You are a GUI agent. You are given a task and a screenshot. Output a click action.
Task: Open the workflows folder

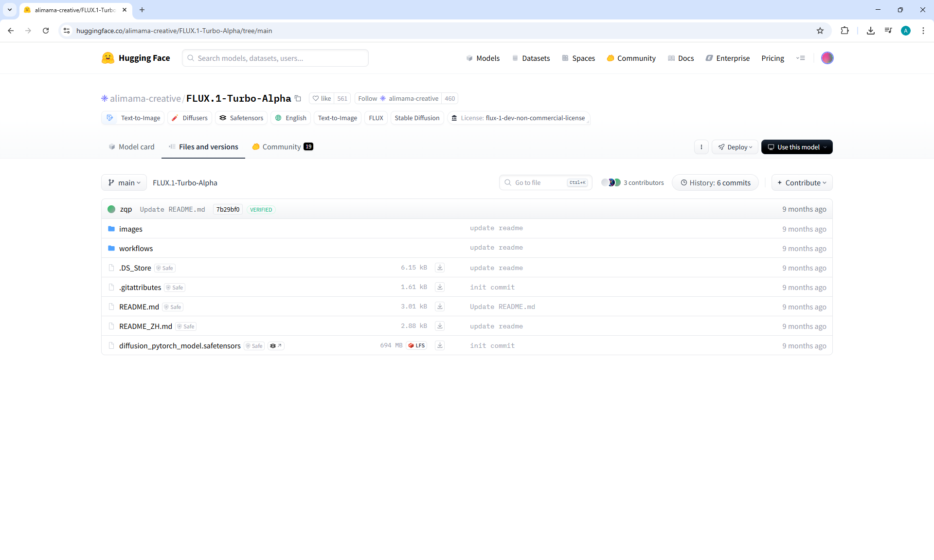[136, 248]
